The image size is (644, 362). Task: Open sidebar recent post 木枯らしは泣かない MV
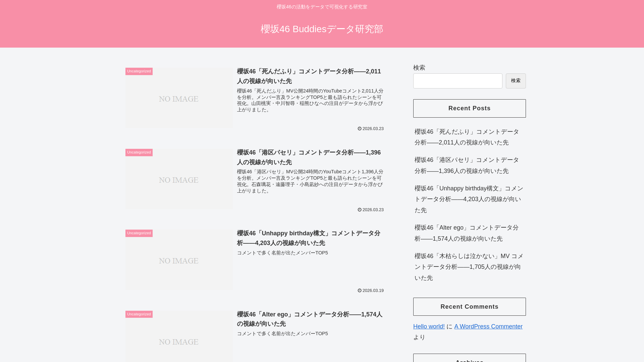click(x=469, y=267)
